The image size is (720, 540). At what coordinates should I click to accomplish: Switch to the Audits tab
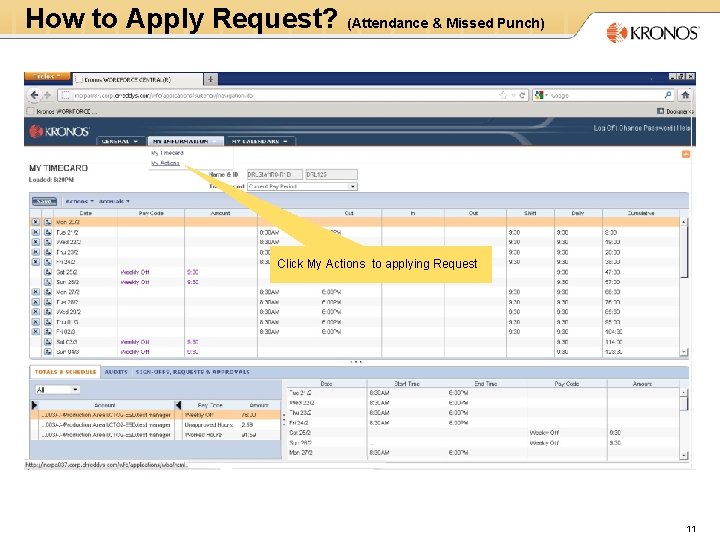116,372
